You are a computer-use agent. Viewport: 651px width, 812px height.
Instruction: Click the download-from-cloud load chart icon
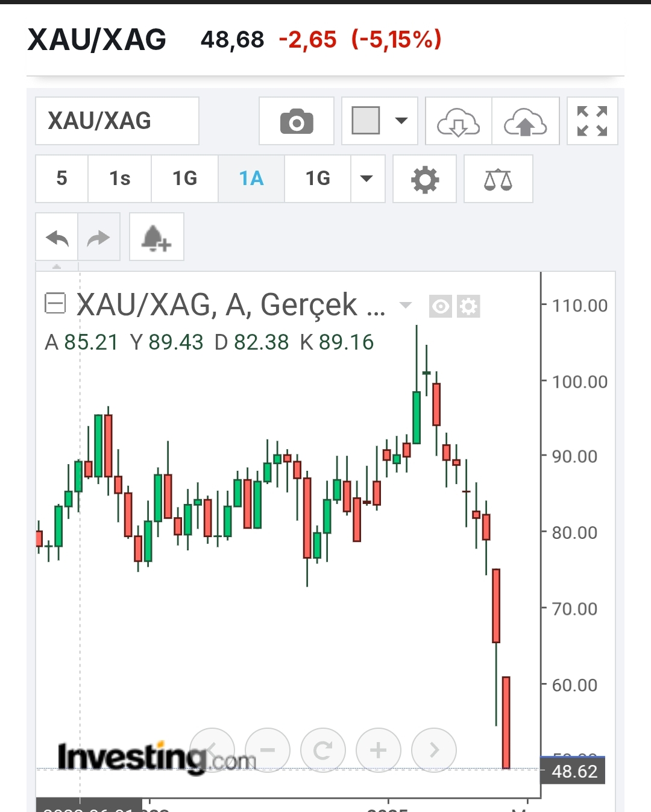[458, 121]
